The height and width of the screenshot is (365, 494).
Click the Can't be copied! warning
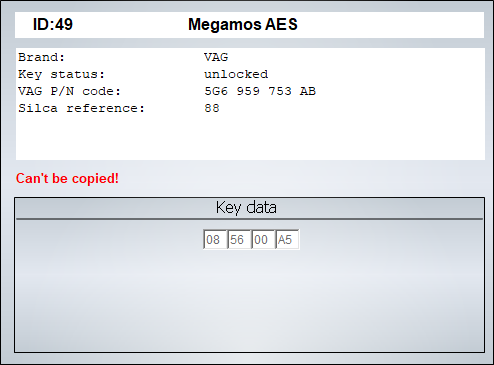tap(67, 178)
